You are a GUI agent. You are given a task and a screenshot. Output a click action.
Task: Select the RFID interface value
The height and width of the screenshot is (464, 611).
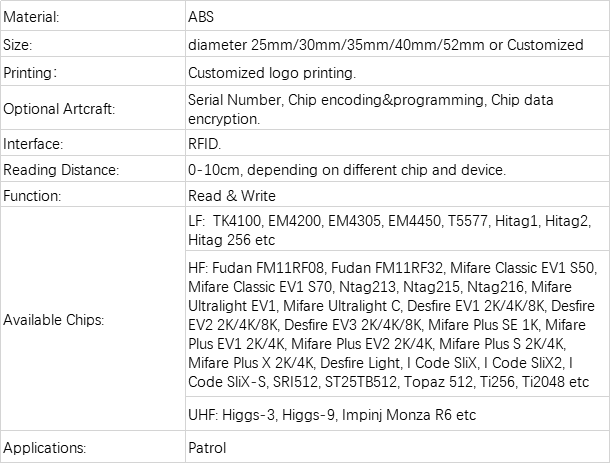(x=203, y=143)
